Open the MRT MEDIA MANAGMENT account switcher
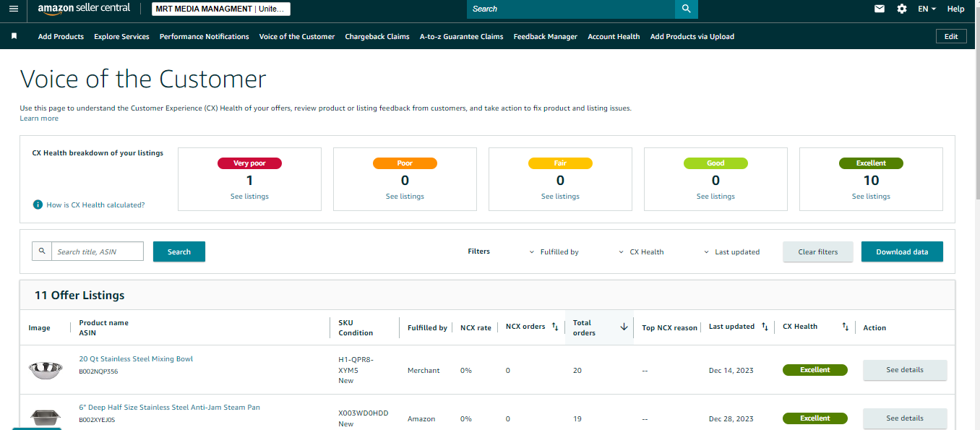Screen dimensions: 980x430 (221, 9)
